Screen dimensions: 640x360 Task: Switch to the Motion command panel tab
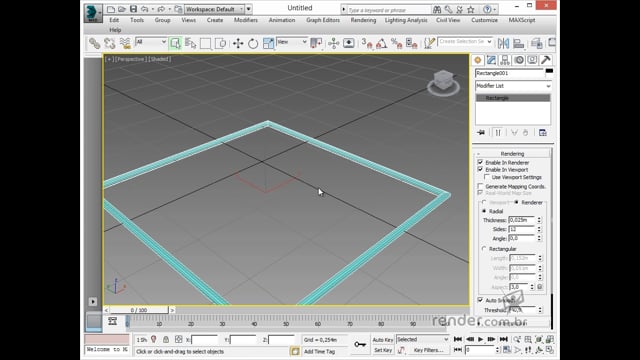click(519, 60)
